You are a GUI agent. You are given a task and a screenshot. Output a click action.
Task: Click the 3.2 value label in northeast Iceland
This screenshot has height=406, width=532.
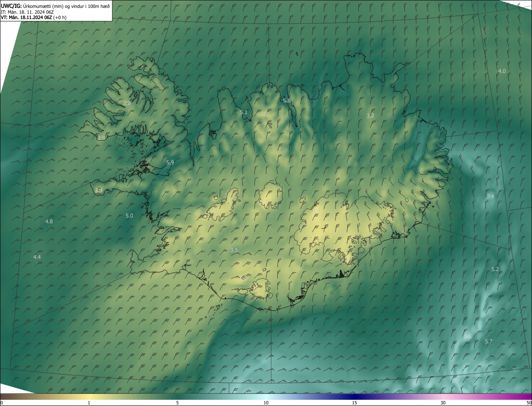tap(370, 116)
